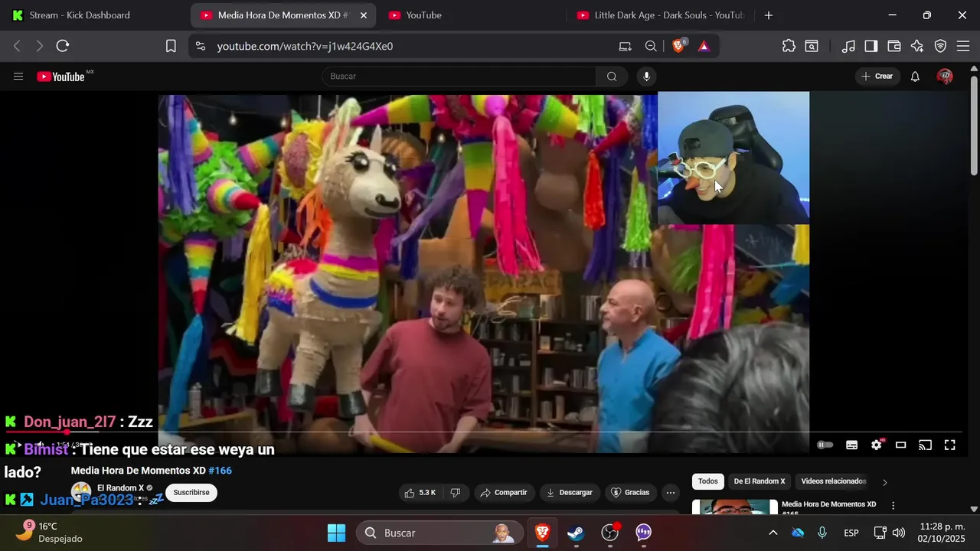Open the Brave music playlist icon
This screenshot has height=551, width=980.
pyautogui.click(x=848, y=46)
